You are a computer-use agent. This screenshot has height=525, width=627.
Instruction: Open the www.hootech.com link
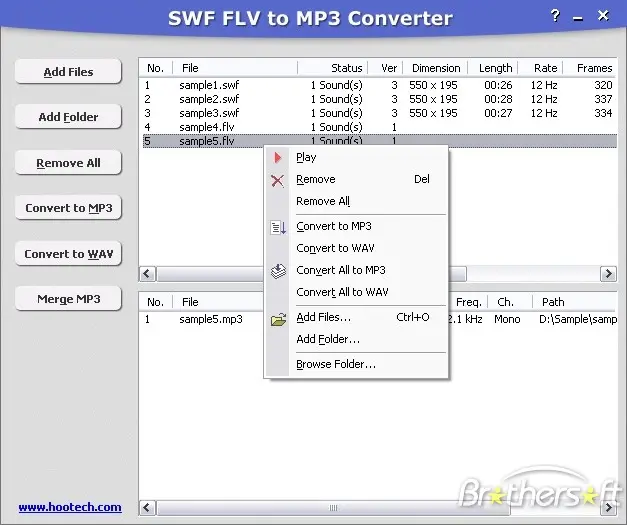point(70,507)
